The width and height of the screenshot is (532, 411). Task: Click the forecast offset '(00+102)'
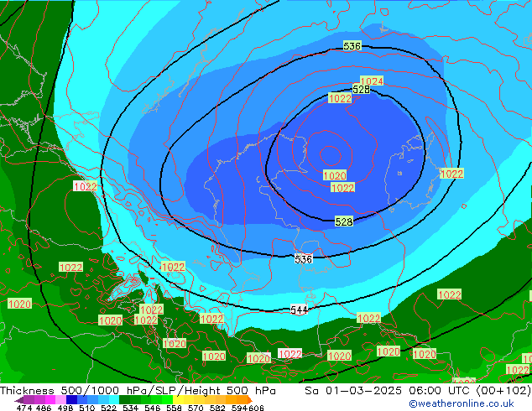point(503,391)
